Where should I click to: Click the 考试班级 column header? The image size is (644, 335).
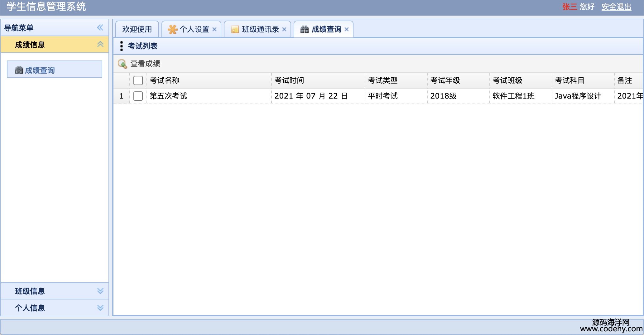521,80
